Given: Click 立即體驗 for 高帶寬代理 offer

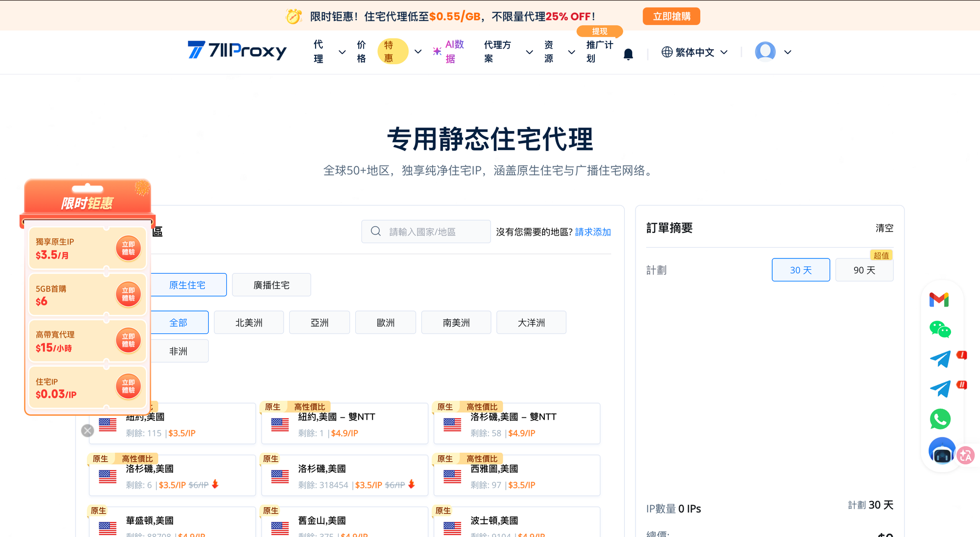Looking at the screenshot, I should [128, 340].
